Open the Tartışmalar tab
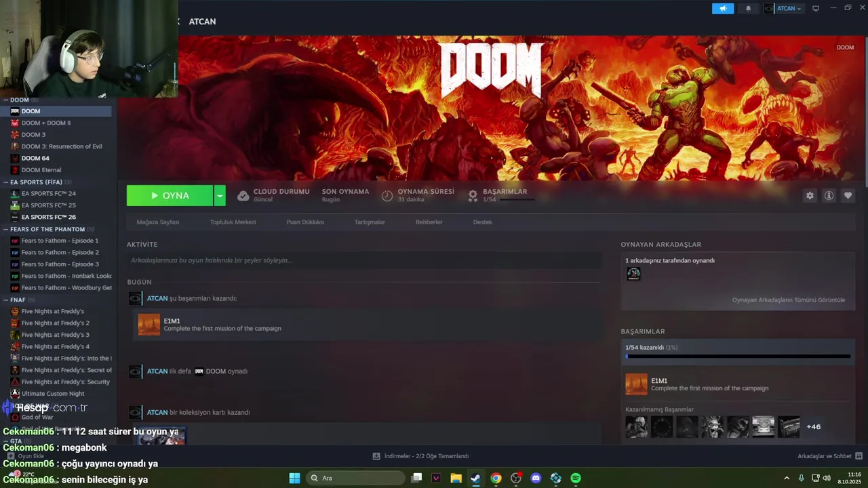 [370, 222]
